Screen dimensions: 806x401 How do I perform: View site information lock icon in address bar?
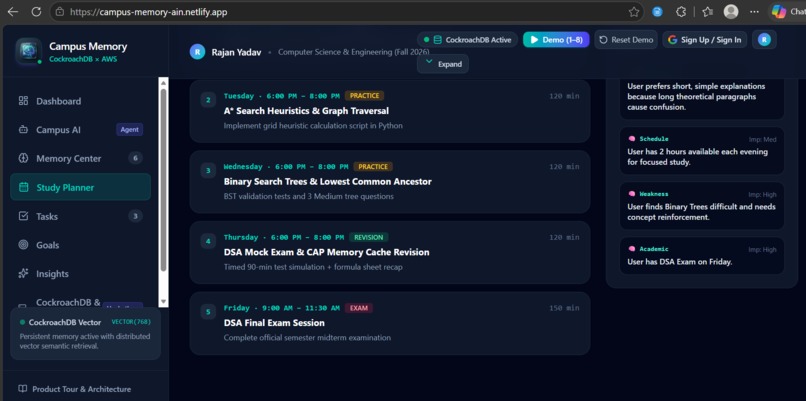tap(60, 11)
